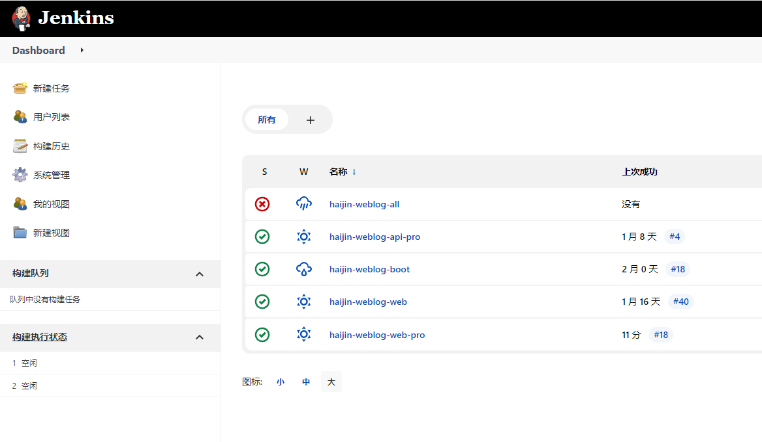762x442 pixels.
Task: Click the 系统管理 gear icon
Action: tap(20, 174)
